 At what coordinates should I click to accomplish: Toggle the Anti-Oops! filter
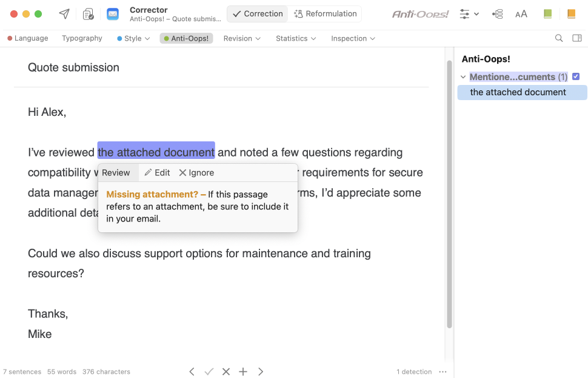click(186, 38)
